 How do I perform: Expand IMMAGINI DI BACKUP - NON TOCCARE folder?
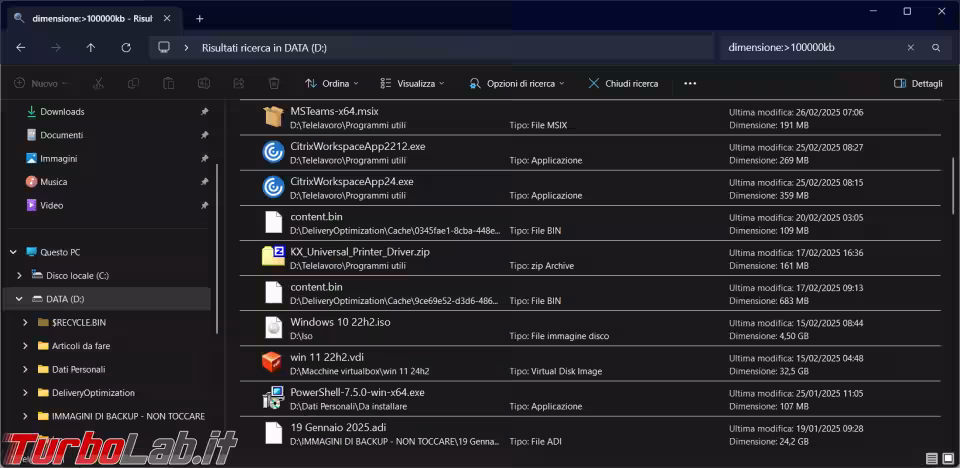coord(25,416)
